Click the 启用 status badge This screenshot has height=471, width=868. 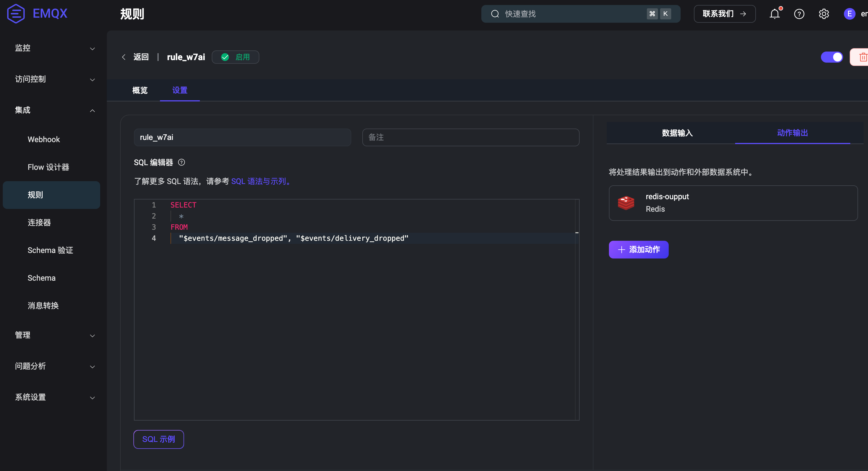235,57
